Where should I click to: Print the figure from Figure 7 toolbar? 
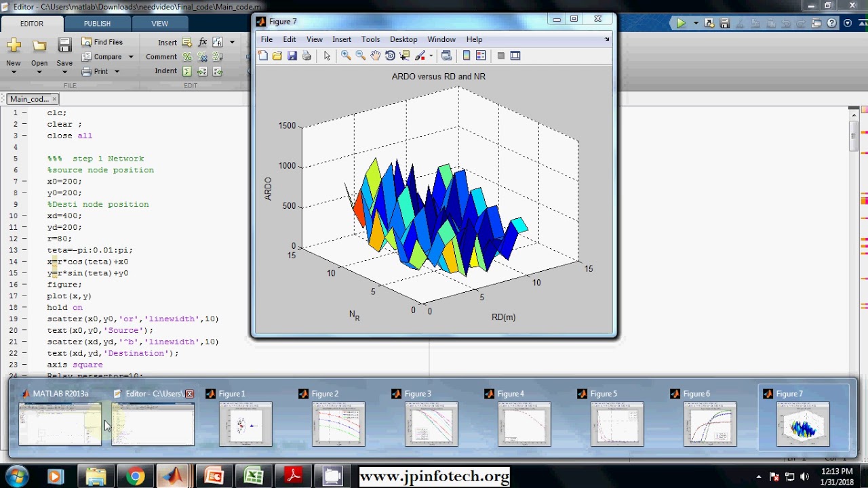tap(307, 56)
